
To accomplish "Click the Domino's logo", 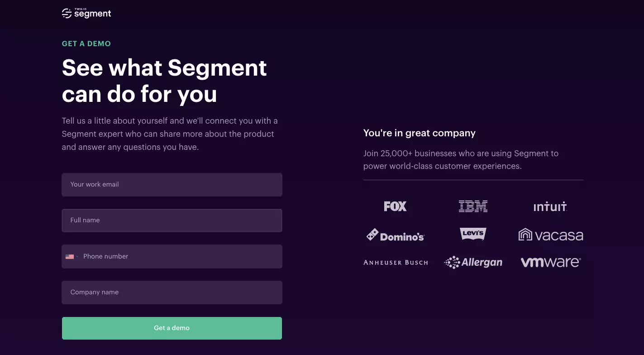I will coord(395,235).
